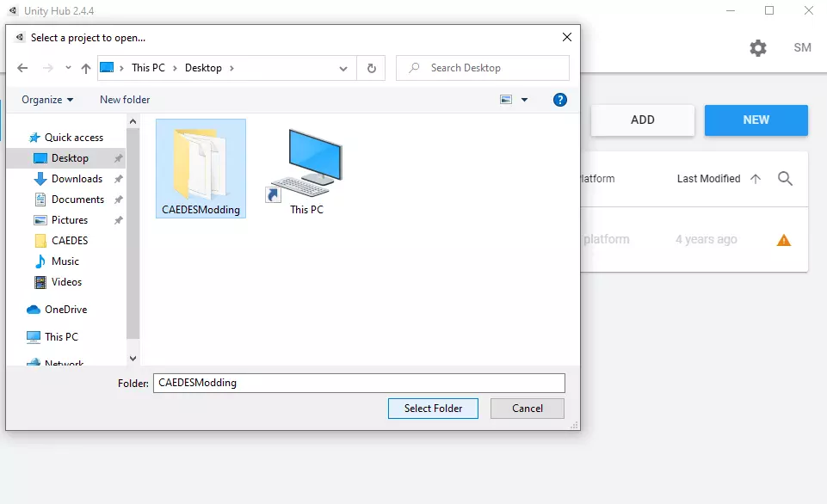Viewport: 827px width, 504px height.
Task: Open project search magnifier in Unity Hub
Action: point(785,179)
